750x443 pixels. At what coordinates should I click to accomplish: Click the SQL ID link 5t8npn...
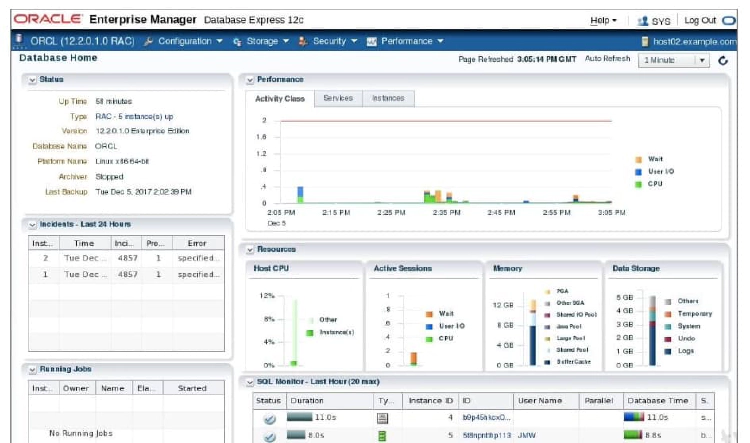click(x=486, y=435)
